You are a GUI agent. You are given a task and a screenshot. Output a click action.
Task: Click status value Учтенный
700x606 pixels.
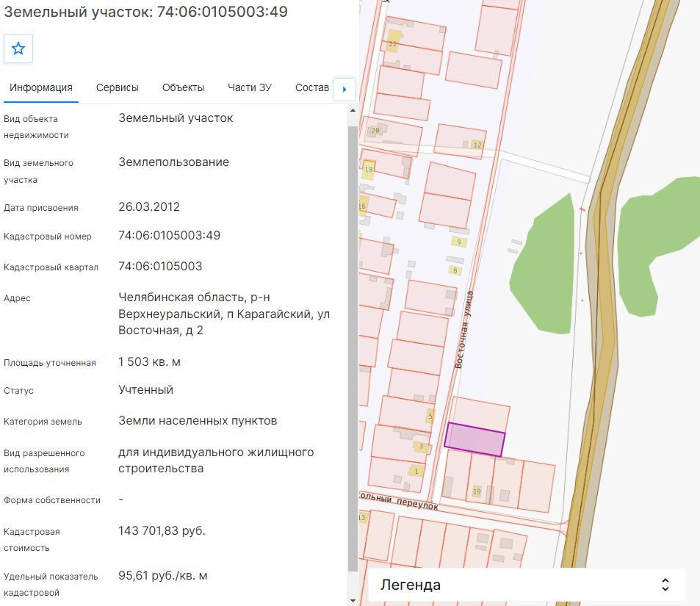[x=145, y=390]
